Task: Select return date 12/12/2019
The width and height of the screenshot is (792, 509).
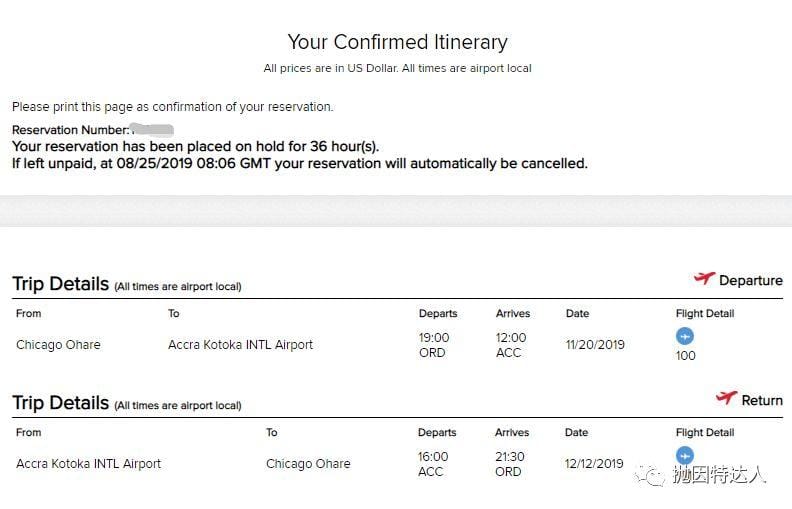Action: pos(594,464)
